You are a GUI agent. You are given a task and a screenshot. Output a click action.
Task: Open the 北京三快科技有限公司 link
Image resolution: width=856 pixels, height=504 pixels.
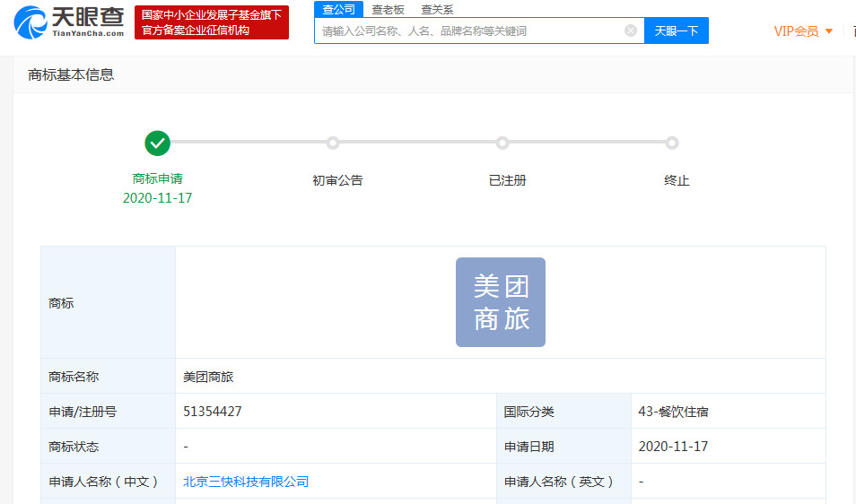[246, 482]
